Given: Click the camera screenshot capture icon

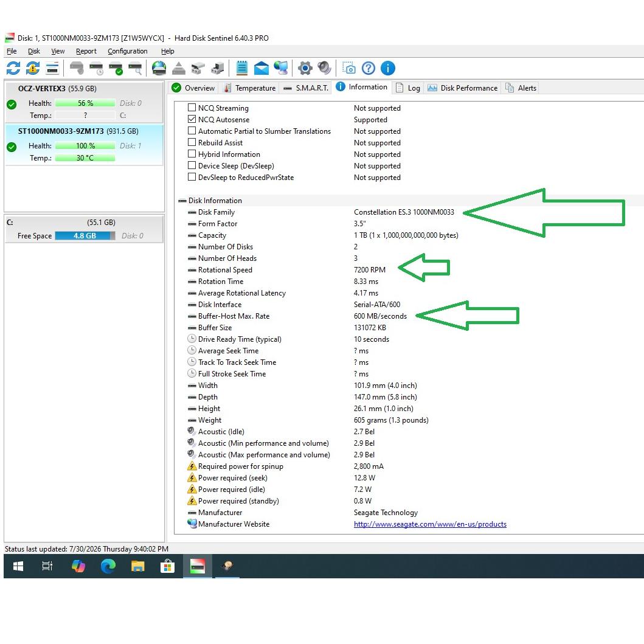Looking at the screenshot, I should click(348, 68).
